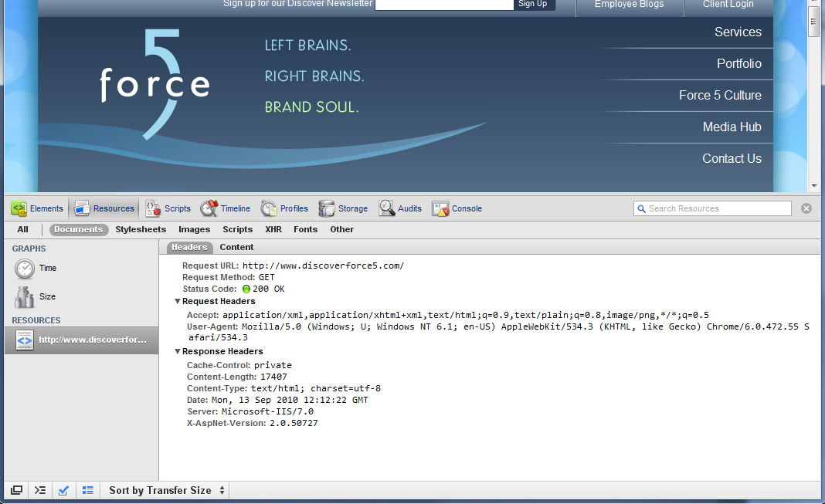Click the newsletter email input field

tap(444, 4)
